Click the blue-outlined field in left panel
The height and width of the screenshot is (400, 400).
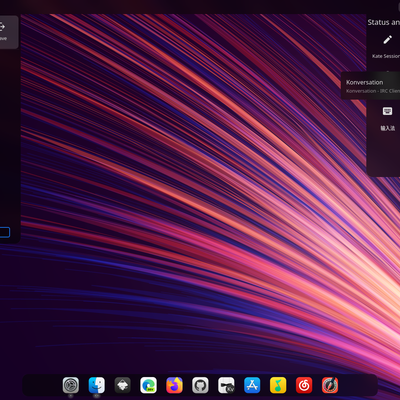tap(5, 232)
